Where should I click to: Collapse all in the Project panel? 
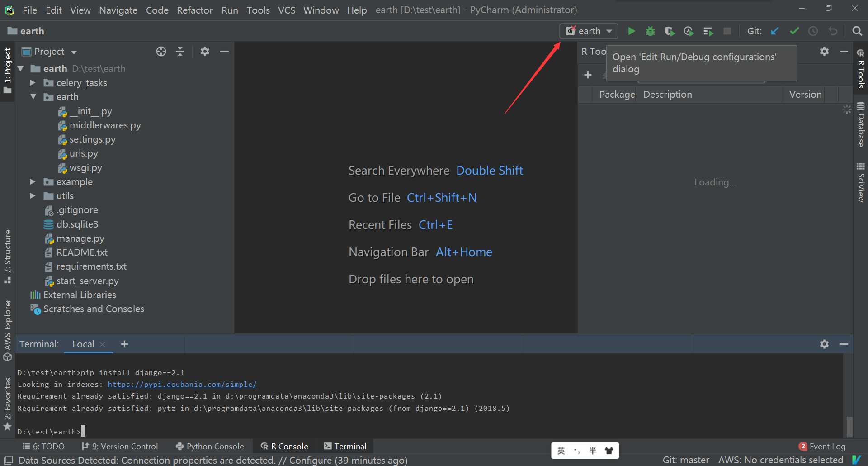180,52
